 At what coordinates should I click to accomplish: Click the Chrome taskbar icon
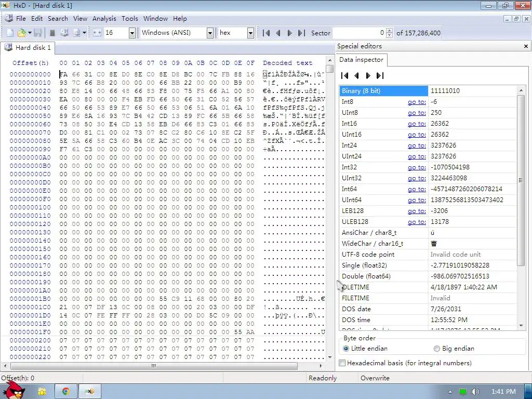[66, 391]
